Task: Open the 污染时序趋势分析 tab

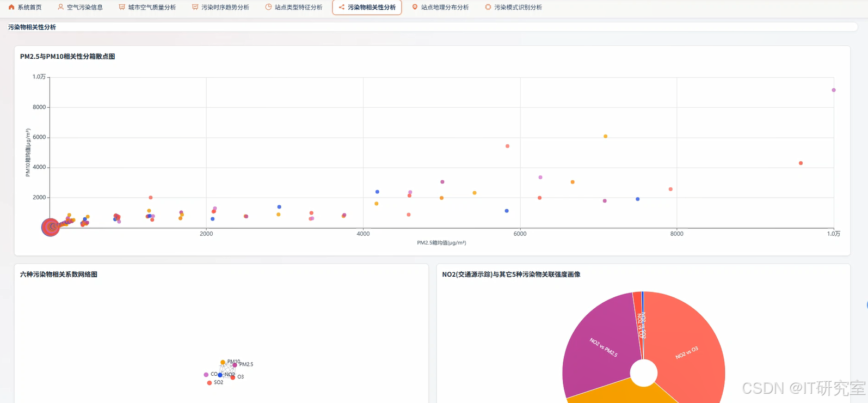Action: pos(220,8)
